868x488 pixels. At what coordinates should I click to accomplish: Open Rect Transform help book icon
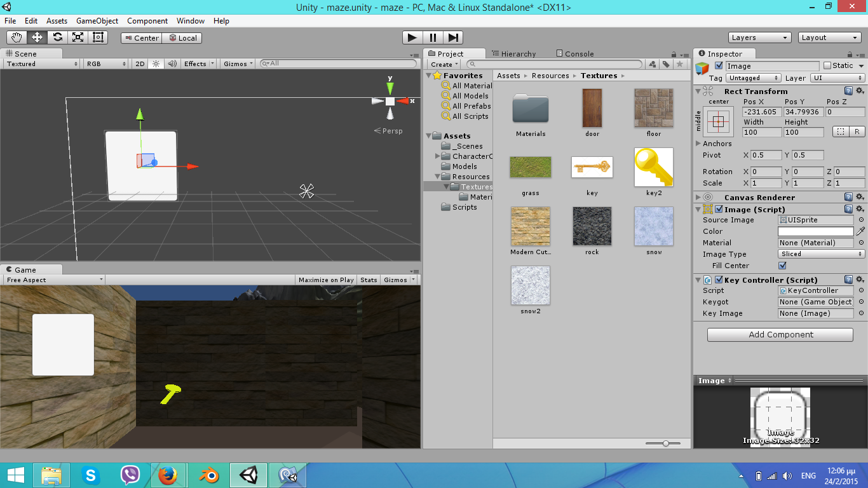coord(849,91)
